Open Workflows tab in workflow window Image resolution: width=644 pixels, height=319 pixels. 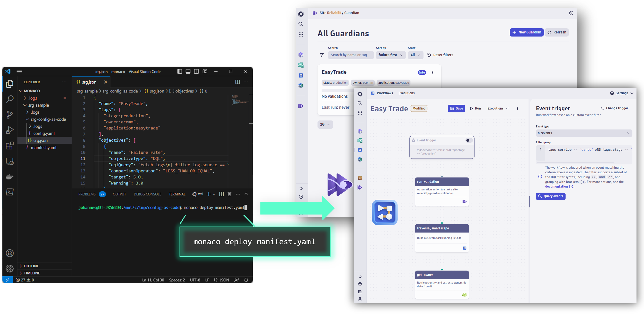[384, 93]
